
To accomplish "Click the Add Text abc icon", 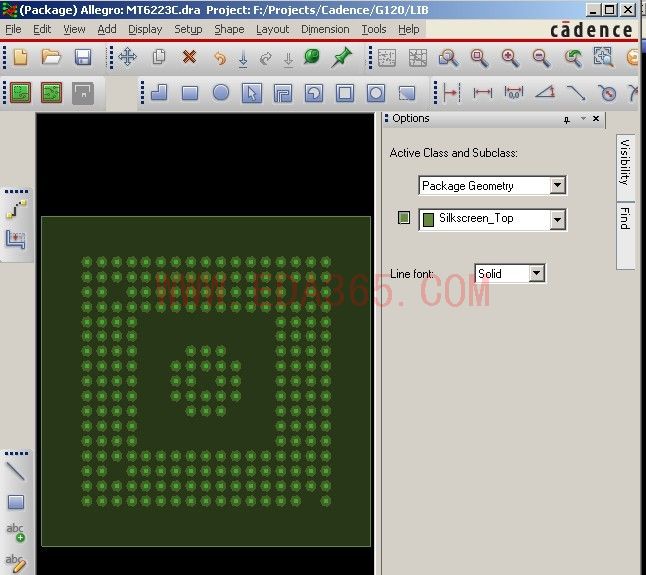I will 16,532.
